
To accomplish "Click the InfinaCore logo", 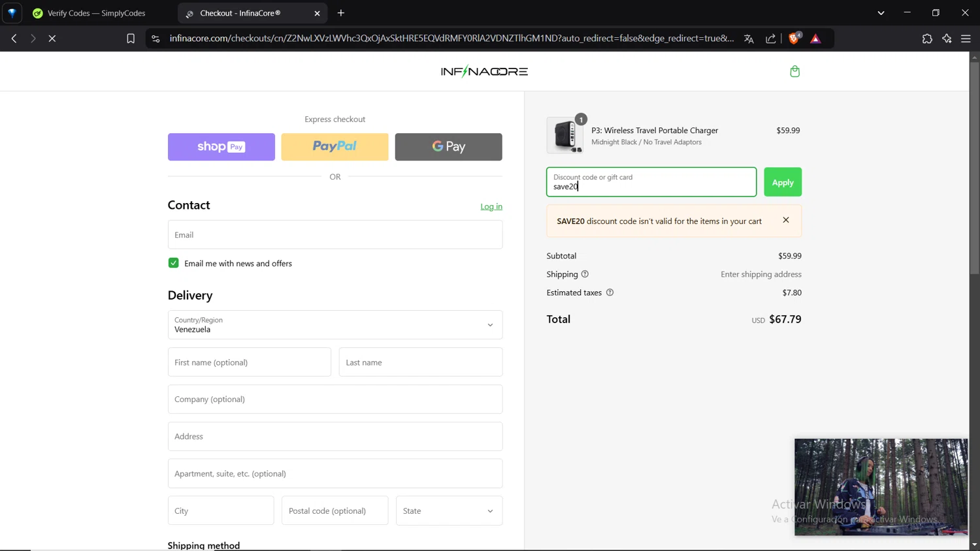I will point(484,71).
